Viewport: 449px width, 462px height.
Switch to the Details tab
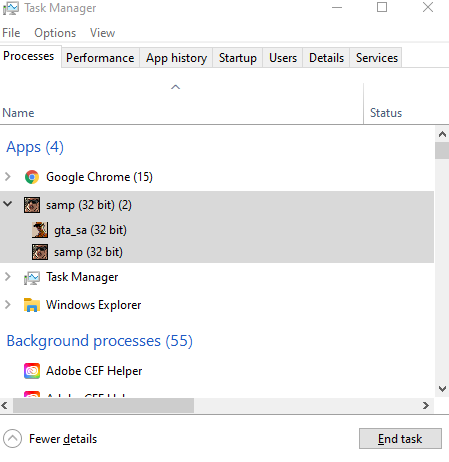[x=326, y=58]
